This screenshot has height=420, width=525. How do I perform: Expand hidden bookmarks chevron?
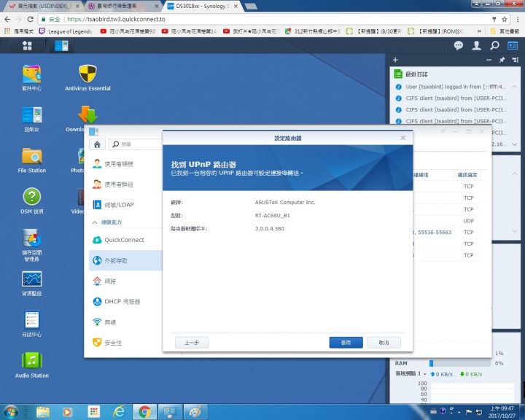point(479,31)
